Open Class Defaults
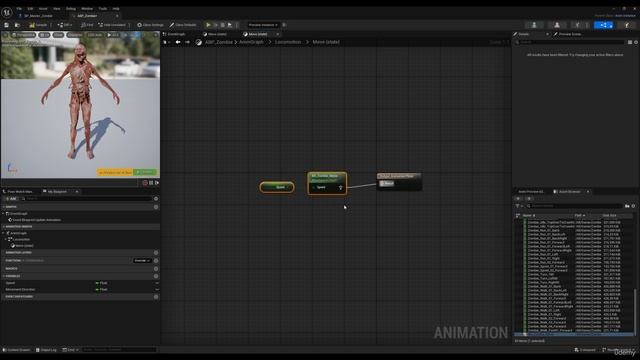Image resolution: width=640 pixels, height=360 pixels. click(x=183, y=25)
